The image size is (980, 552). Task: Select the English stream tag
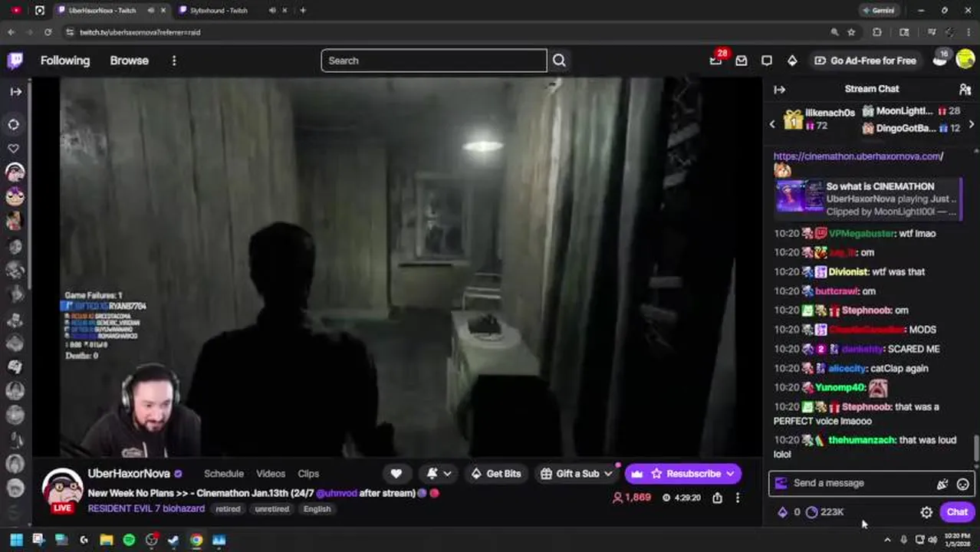(317, 509)
